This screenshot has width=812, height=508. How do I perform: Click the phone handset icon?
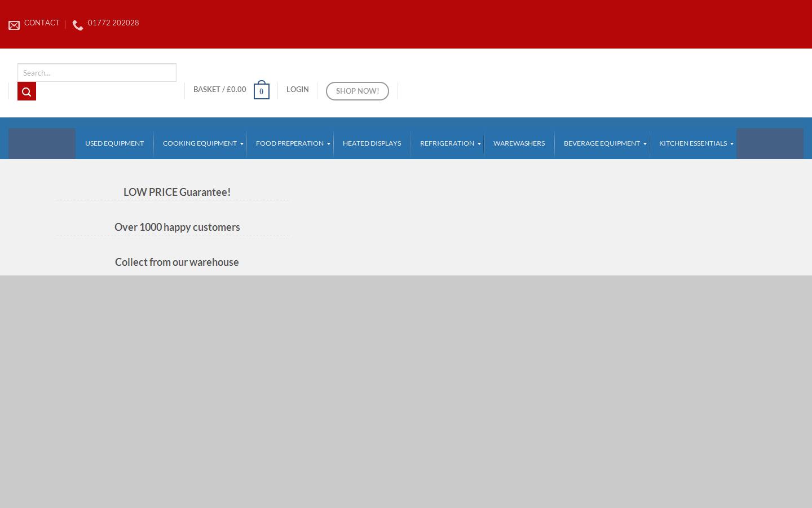(x=78, y=25)
